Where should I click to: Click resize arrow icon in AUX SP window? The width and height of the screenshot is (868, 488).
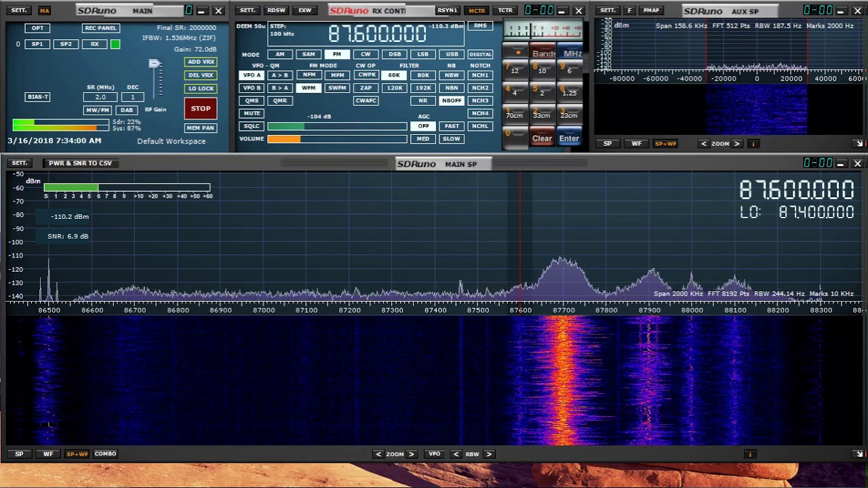[x=859, y=144]
